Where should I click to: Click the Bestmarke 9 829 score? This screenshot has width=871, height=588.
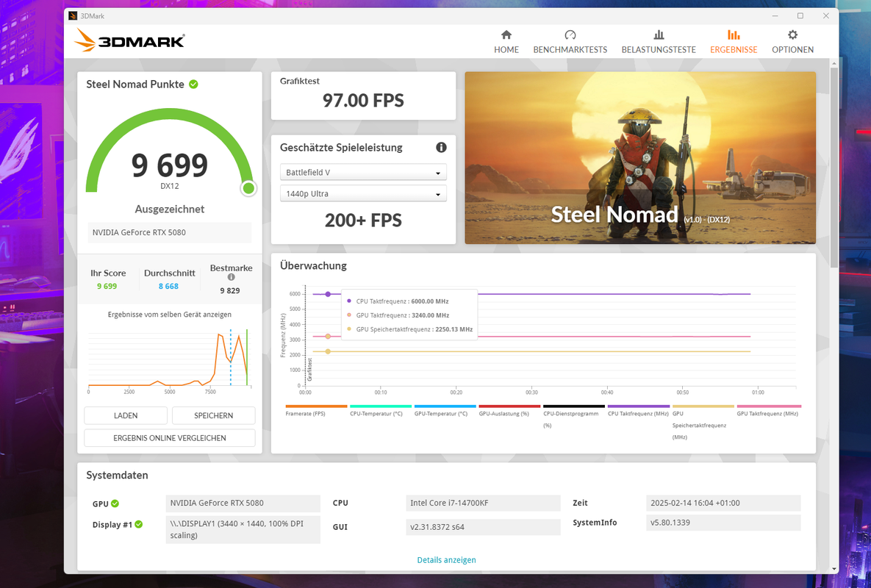230,290
